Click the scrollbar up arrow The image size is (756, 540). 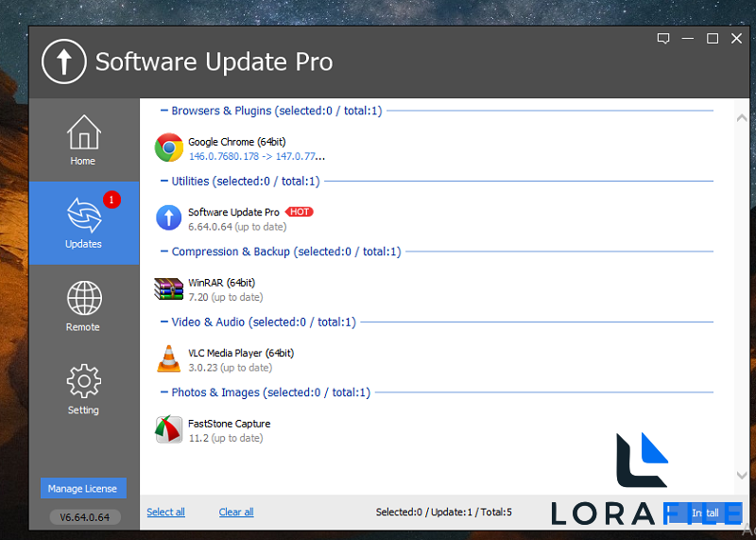742,118
